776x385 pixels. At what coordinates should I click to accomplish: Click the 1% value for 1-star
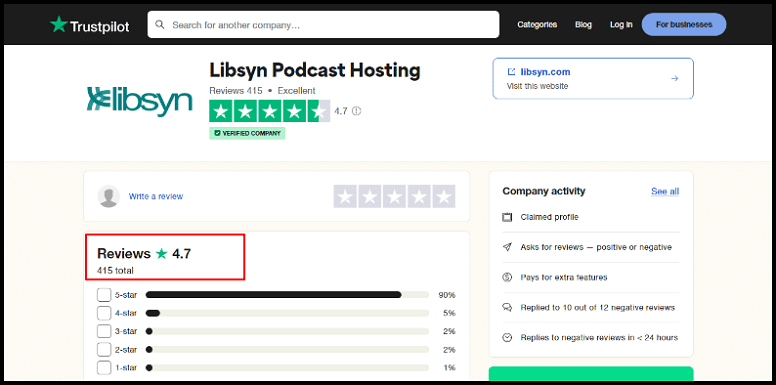[x=449, y=368]
